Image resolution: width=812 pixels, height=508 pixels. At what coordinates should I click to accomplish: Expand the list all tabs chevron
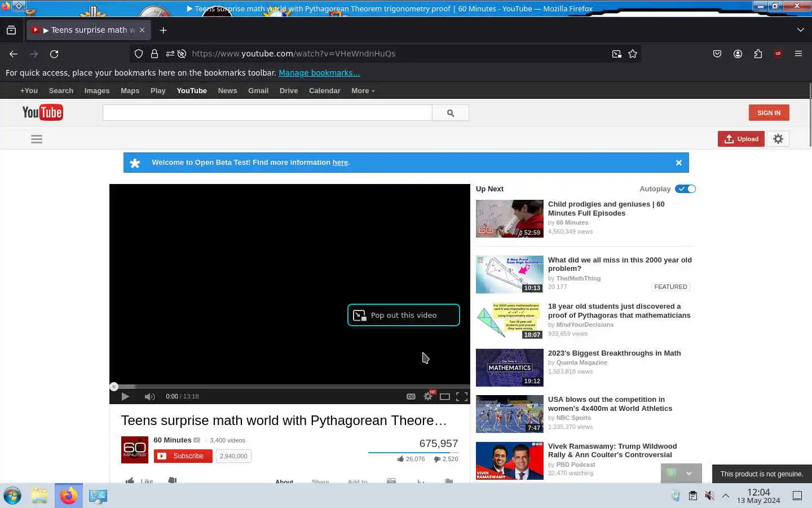(801, 30)
